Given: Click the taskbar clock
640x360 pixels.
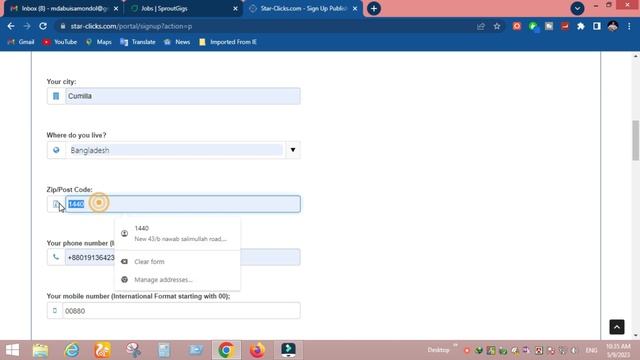Looking at the screenshot, I should coord(618,350).
